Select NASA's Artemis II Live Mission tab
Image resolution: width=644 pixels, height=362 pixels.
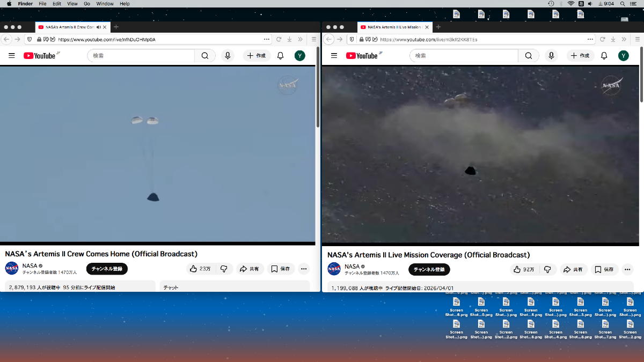(x=394, y=27)
